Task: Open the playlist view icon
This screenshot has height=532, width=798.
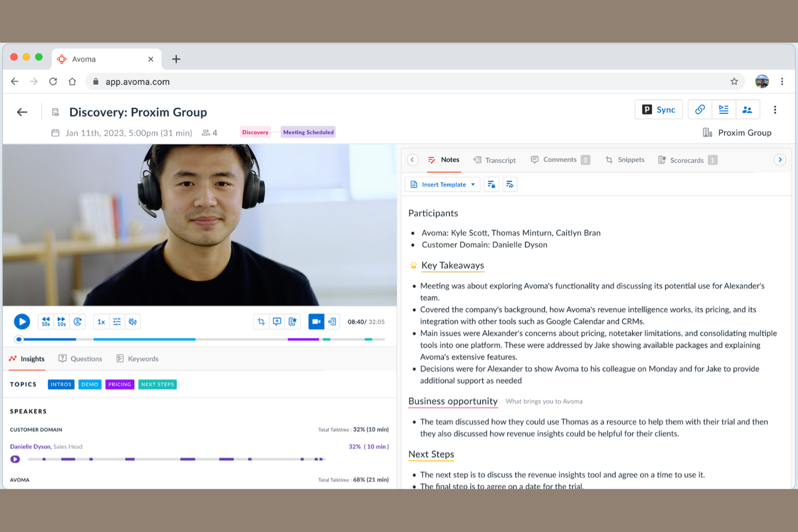Action: (x=724, y=109)
